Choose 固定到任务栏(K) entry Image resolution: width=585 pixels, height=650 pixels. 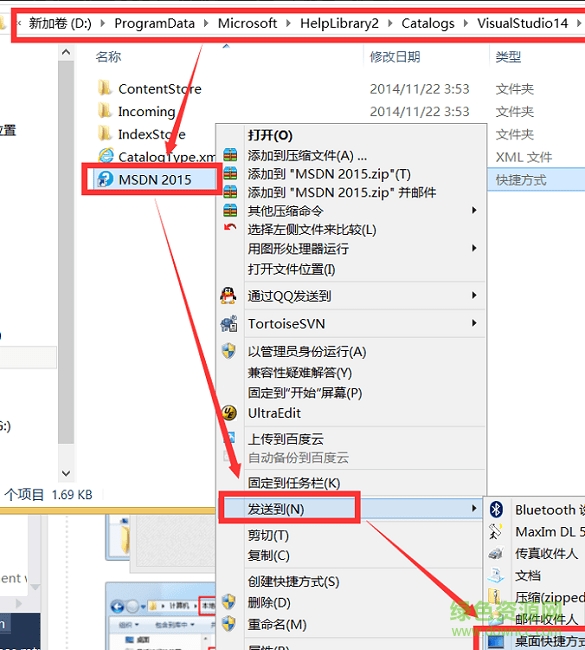click(294, 483)
